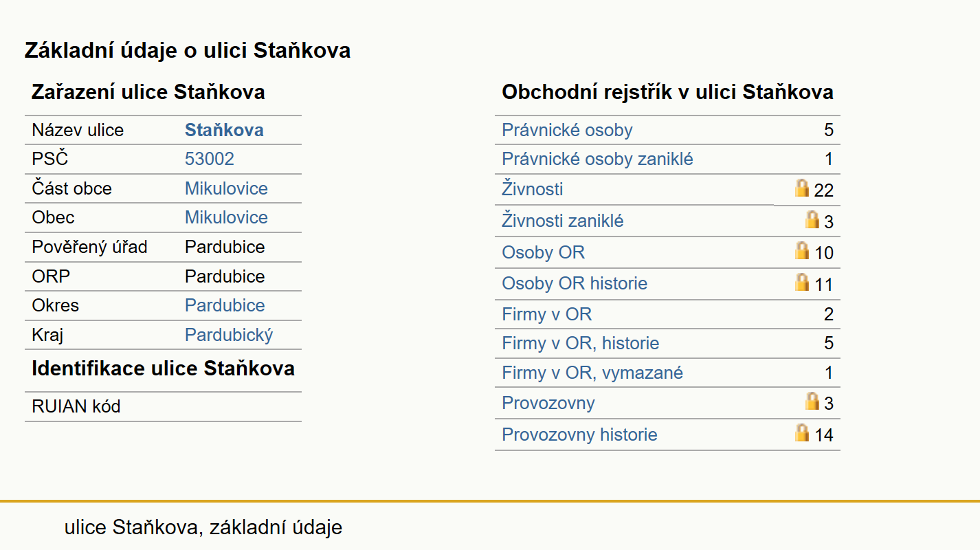Open Firmy v OR link
The image size is (980, 550).
(x=546, y=314)
